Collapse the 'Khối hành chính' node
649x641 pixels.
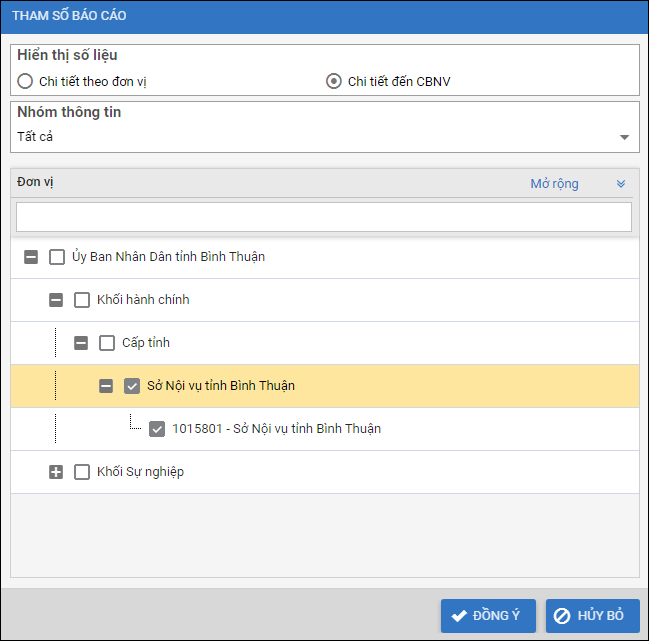tap(56, 300)
